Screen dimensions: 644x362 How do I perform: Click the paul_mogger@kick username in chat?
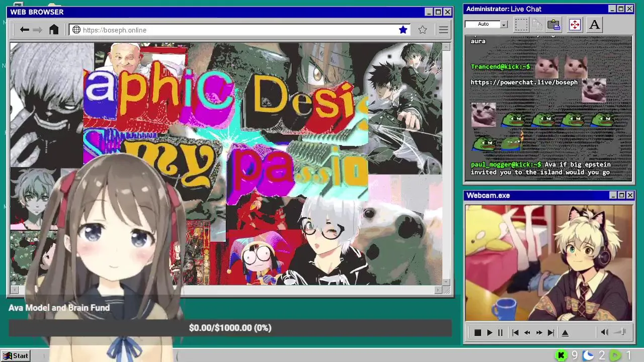point(506,164)
